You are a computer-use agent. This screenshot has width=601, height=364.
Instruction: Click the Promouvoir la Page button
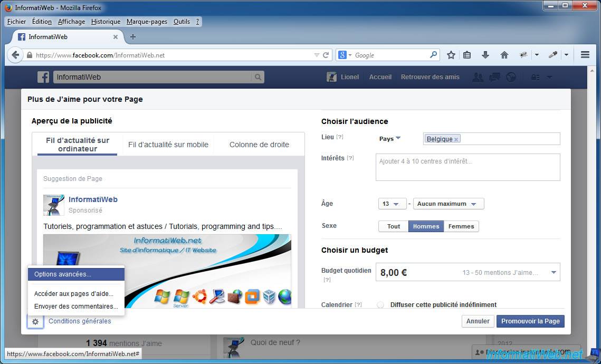coord(530,321)
